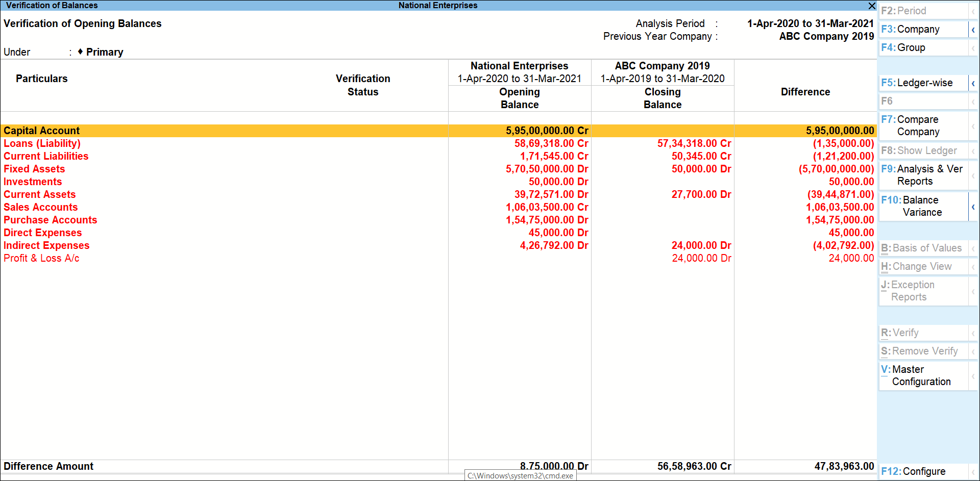This screenshot has width=980, height=481.
Task: Open Exception Reports
Action: (x=914, y=291)
